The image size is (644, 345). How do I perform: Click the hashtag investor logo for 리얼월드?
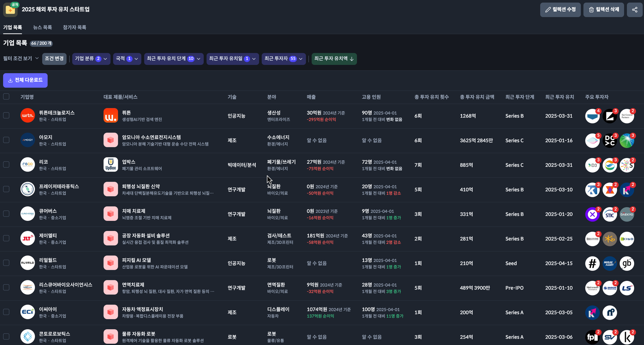click(x=592, y=264)
